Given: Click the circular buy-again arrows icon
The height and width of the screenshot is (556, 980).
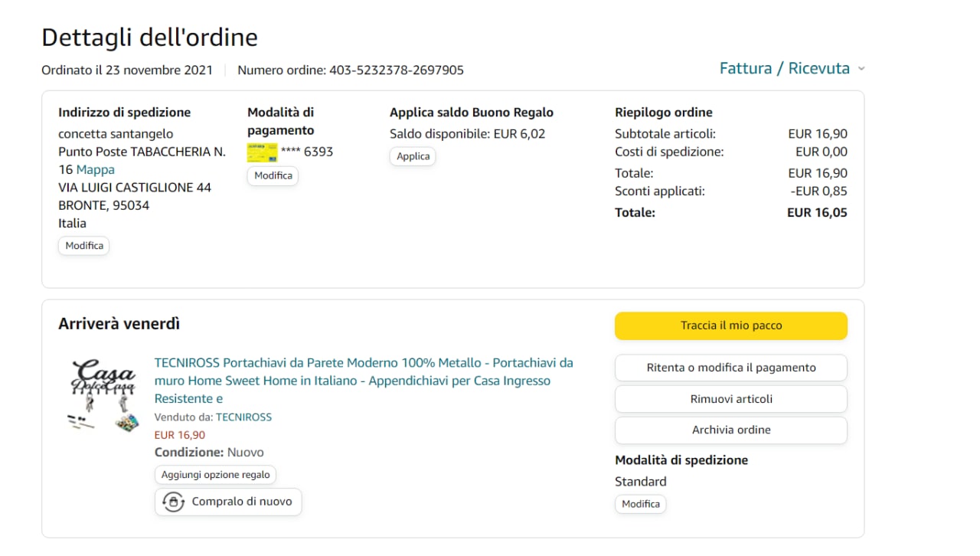Looking at the screenshot, I should (174, 502).
